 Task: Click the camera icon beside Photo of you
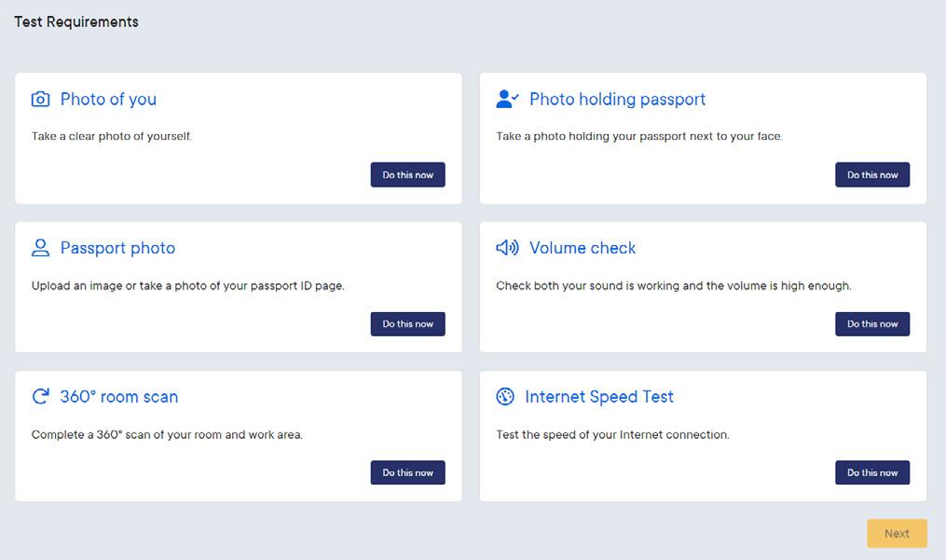[40, 100]
